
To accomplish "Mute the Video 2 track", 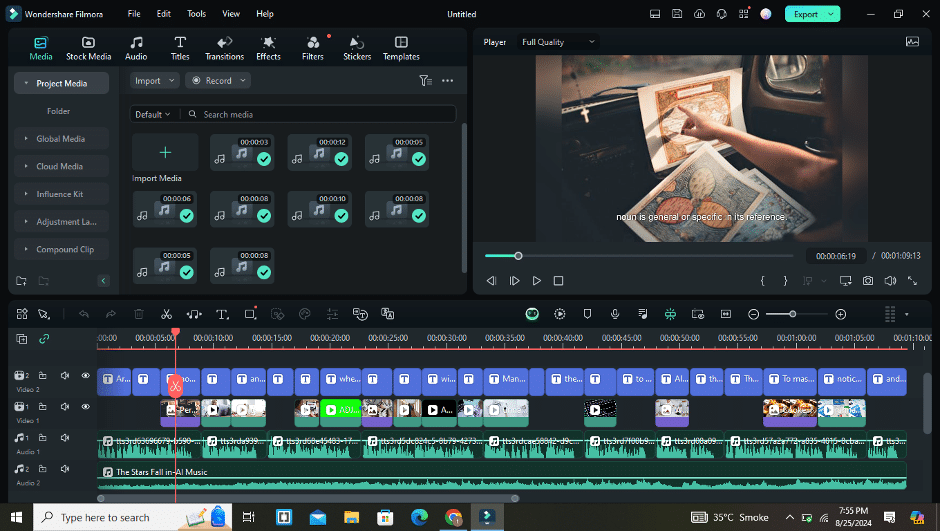I will coord(65,376).
